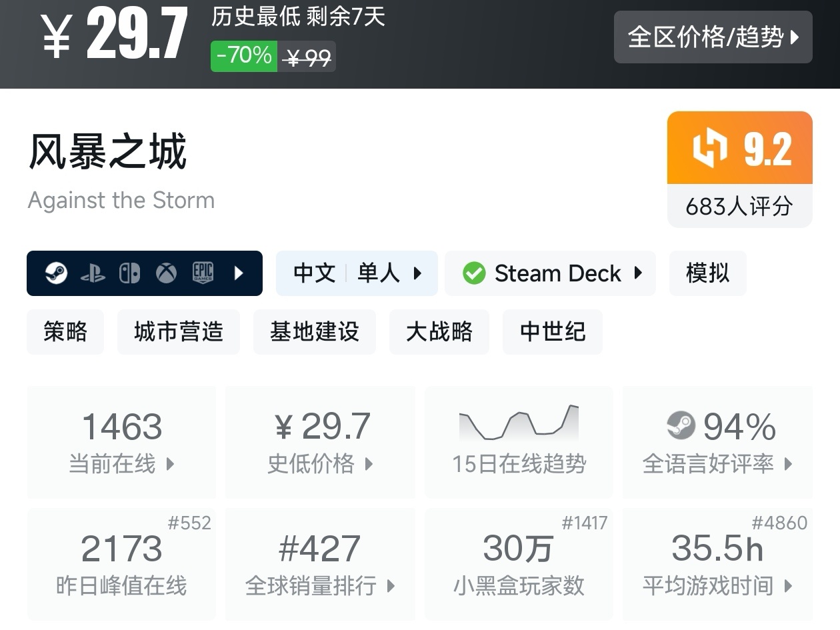Image resolution: width=840 pixels, height=630 pixels.
Task: Click the PlayStation platform icon
Action: click(93, 273)
